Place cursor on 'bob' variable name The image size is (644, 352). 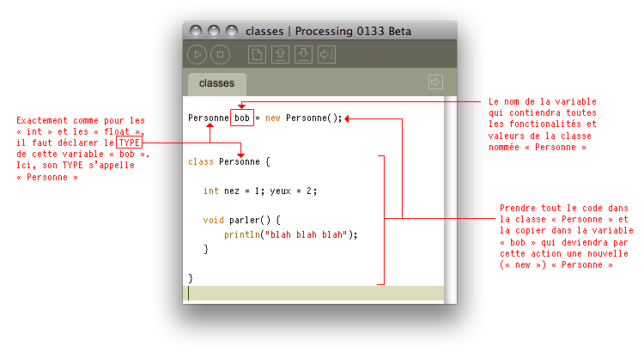click(242, 118)
